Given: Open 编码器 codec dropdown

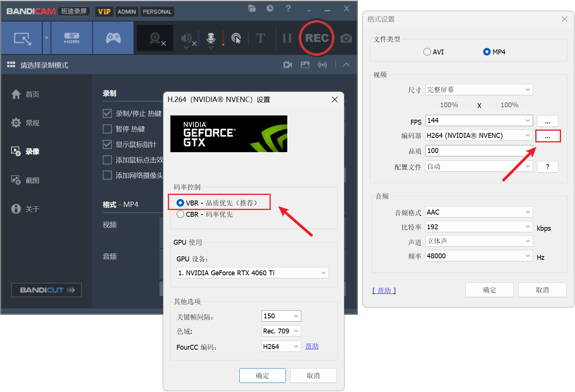Looking at the screenshot, I should (x=479, y=136).
